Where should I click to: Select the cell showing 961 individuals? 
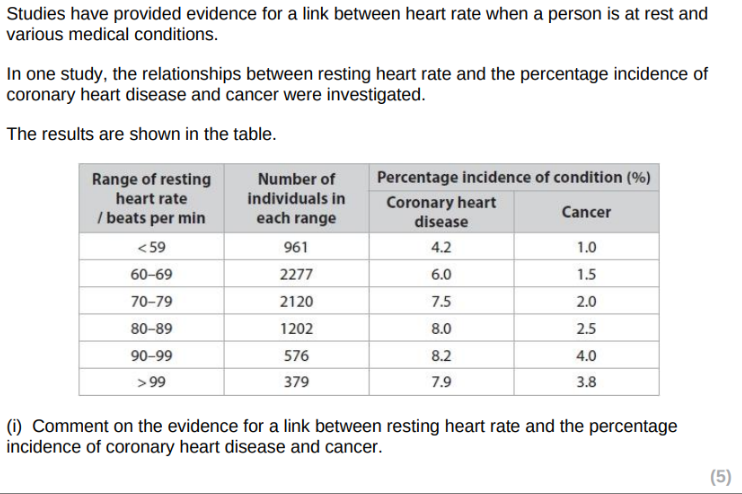[296, 248]
